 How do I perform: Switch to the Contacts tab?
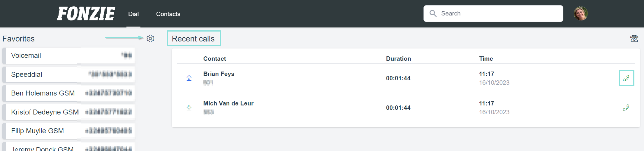168,14
